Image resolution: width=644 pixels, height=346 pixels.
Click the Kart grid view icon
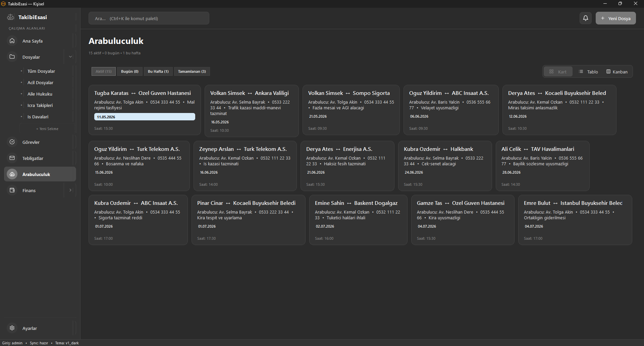pyautogui.click(x=551, y=71)
